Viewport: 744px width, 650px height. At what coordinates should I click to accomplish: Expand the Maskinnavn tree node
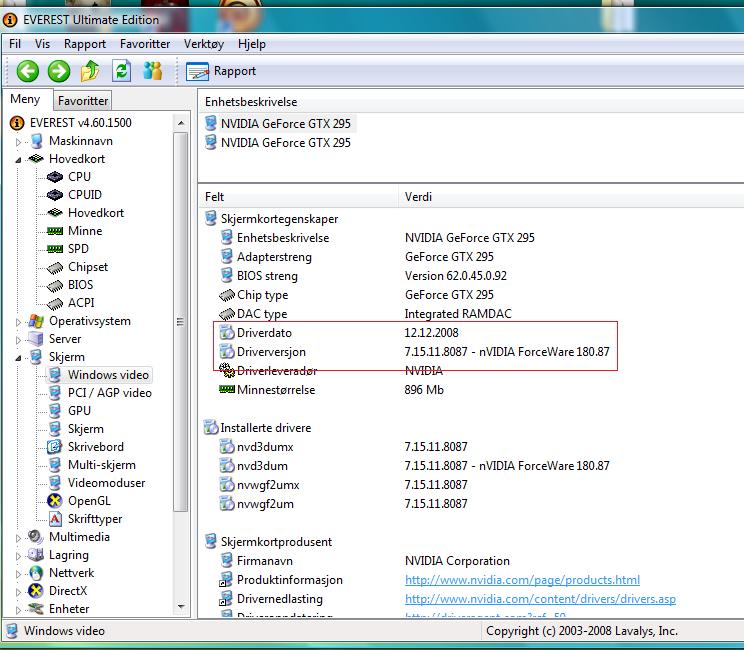tap(19, 141)
